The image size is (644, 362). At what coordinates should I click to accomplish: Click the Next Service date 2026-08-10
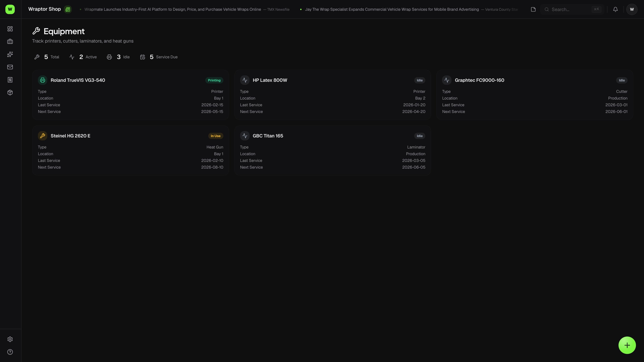click(212, 167)
